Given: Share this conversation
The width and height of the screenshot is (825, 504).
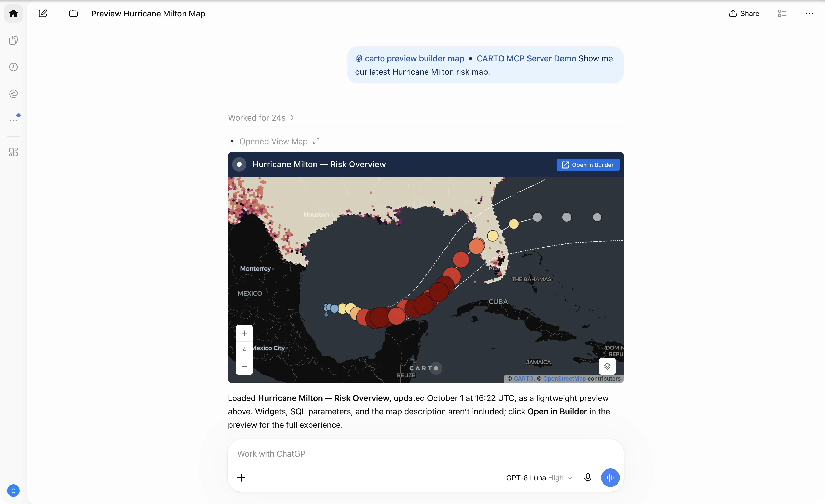Looking at the screenshot, I should (x=744, y=13).
